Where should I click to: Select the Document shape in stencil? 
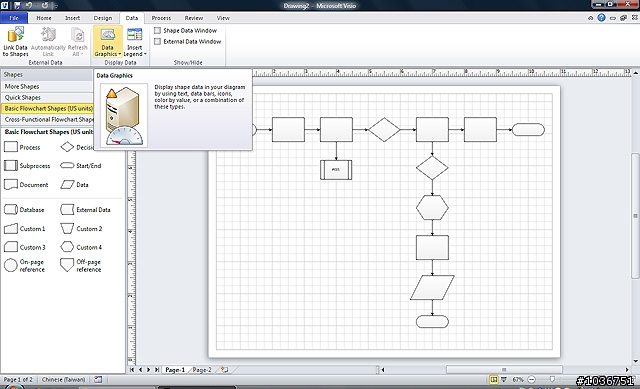pos(26,184)
